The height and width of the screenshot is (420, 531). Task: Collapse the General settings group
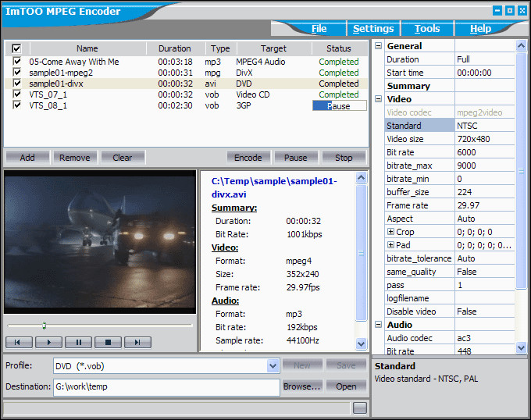(x=378, y=46)
